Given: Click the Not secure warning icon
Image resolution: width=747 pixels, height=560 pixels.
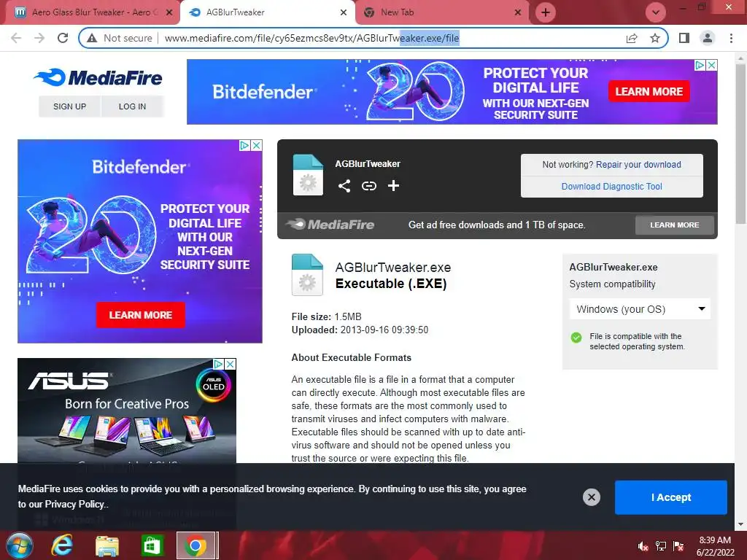Looking at the screenshot, I should (x=92, y=38).
